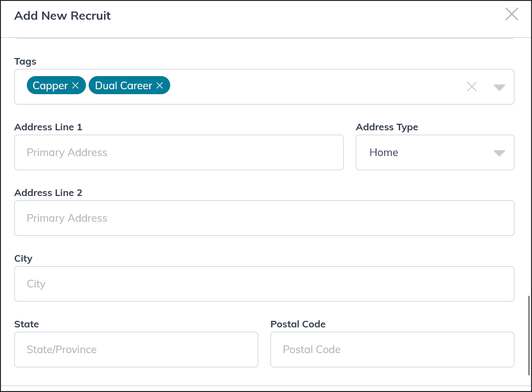Open the dropdown showing Home option

tap(435, 153)
